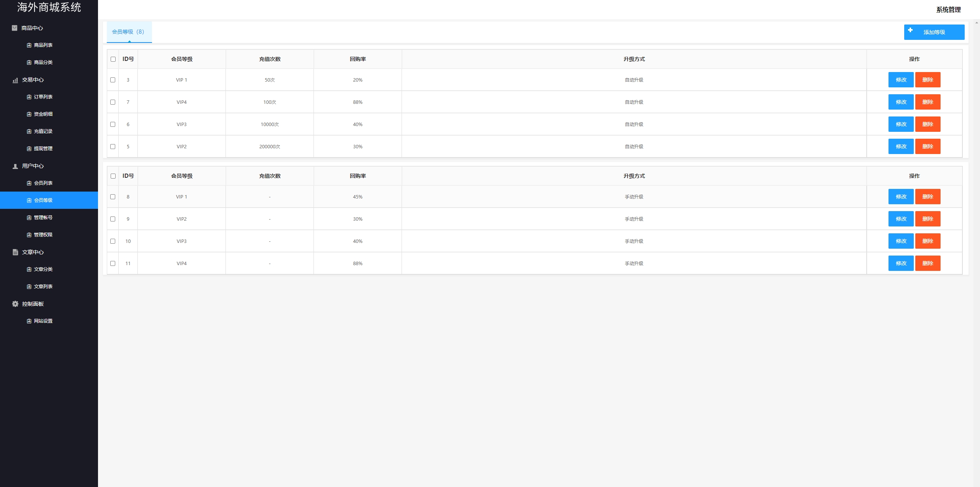This screenshot has width=980, height=487.
Task: Click the plus icon on 添加等级
Action: click(x=910, y=30)
